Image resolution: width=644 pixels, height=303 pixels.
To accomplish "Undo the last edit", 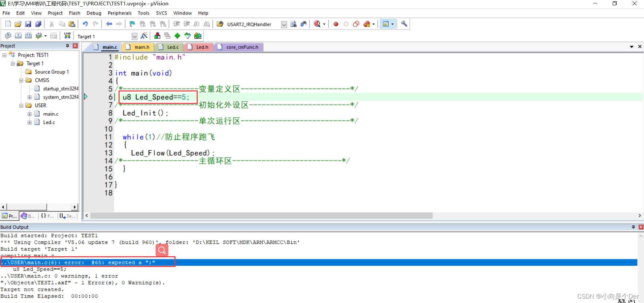I will [85, 24].
